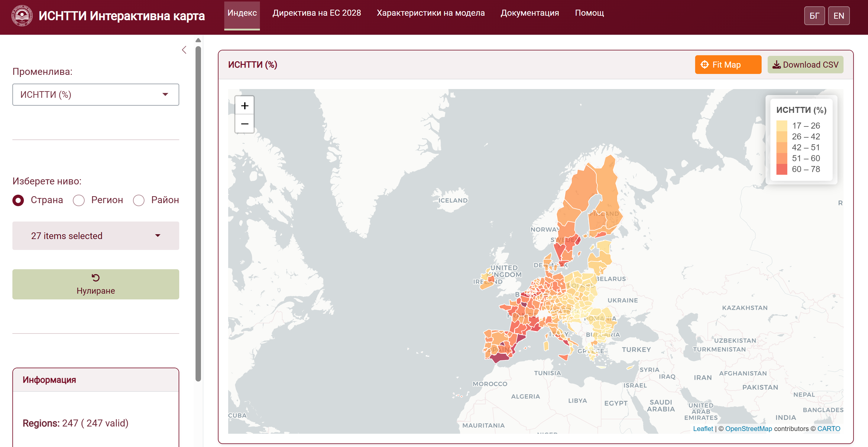This screenshot has width=868, height=447.
Task: Switch language to EN
Action: point(838,16)
